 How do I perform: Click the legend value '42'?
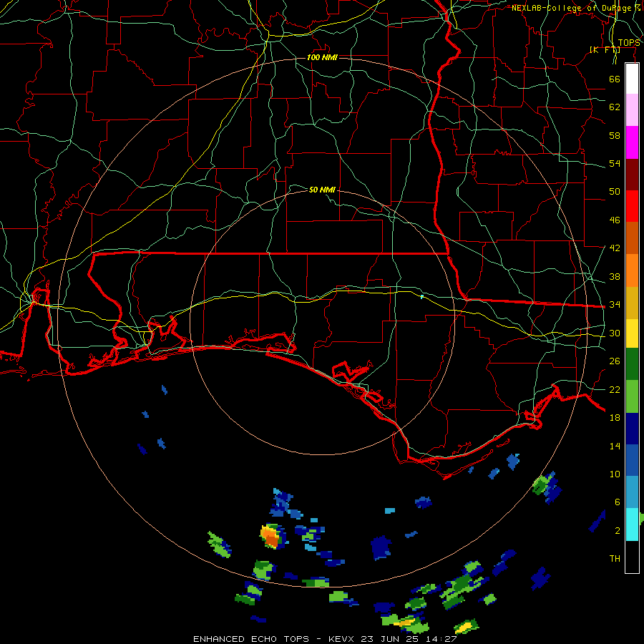(615, 248)
